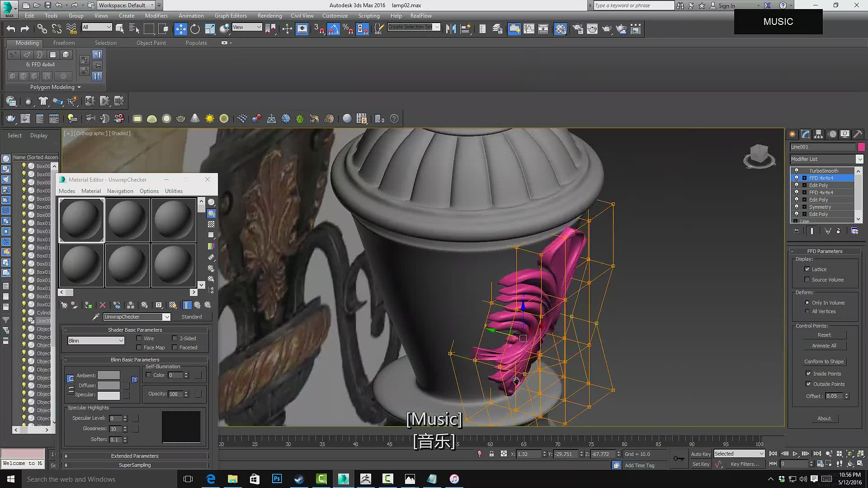Activate the Rotate tool in main toolbar
Image resolution: width=868 pixels, height=488 pixels.
[195, 29]
